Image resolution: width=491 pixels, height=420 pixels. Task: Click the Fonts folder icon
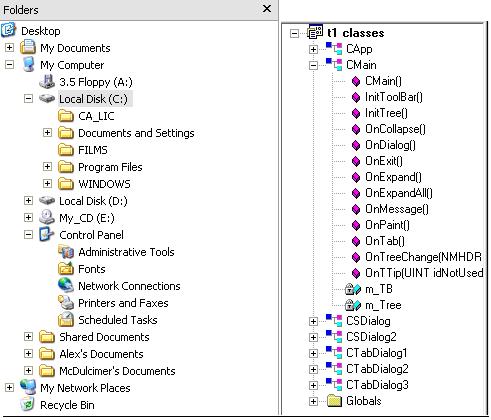click(66, 268)
